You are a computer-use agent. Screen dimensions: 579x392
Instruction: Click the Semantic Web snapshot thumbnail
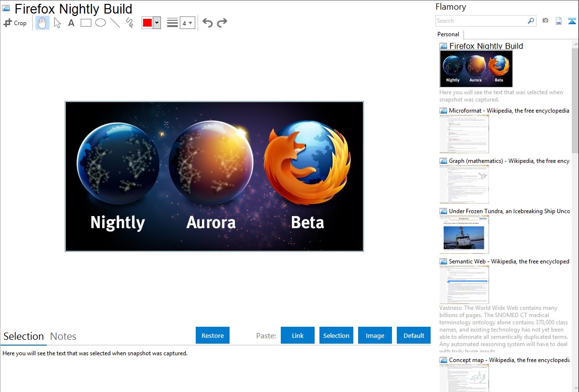(x=464, y=285)
